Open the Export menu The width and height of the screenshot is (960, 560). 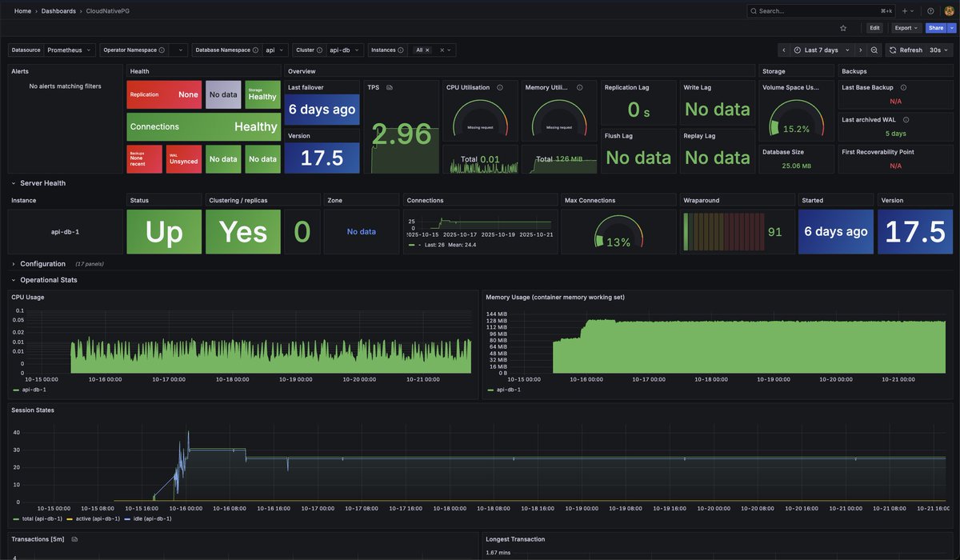tap(906, 28)
